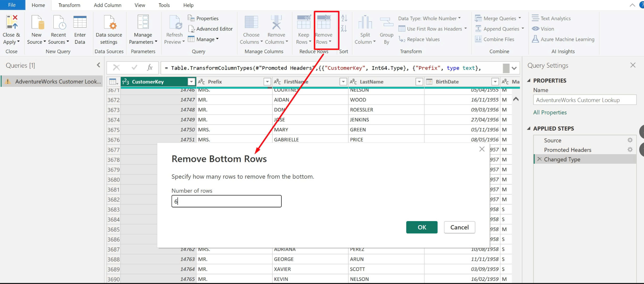Screen dimensions: 644x284
Task: Confirm the dialog with OK
Action: pyautogui.click(x=422, y=227)
